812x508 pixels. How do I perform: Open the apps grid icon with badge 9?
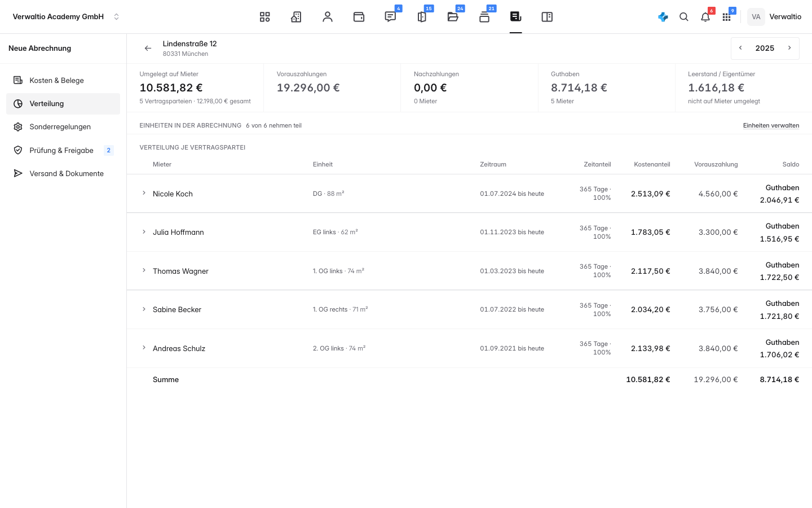click(x=726, y=17)
